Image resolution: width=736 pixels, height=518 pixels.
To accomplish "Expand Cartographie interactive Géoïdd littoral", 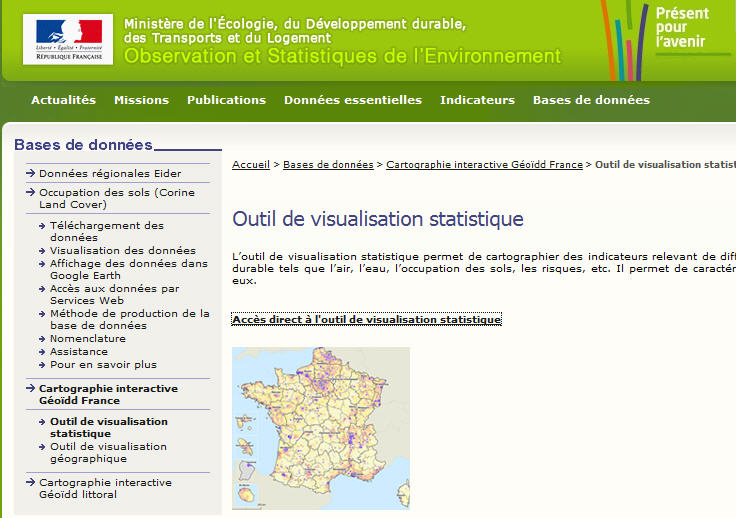I will click(105, 488).
